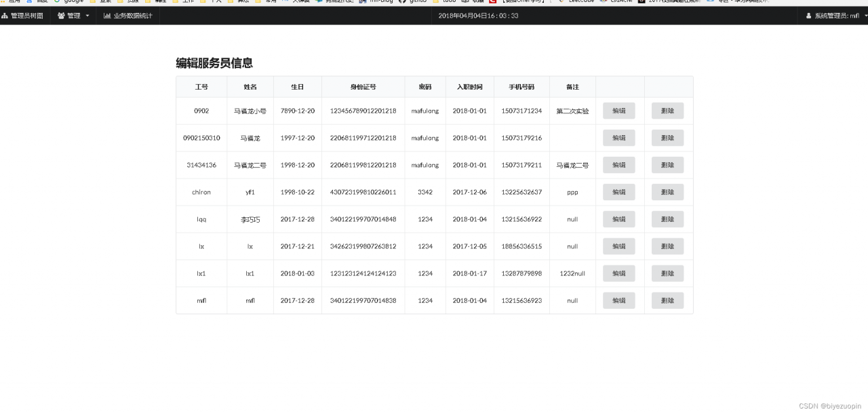
Task: Edit the row with phone 18856336515
Action: click(619, 246)
